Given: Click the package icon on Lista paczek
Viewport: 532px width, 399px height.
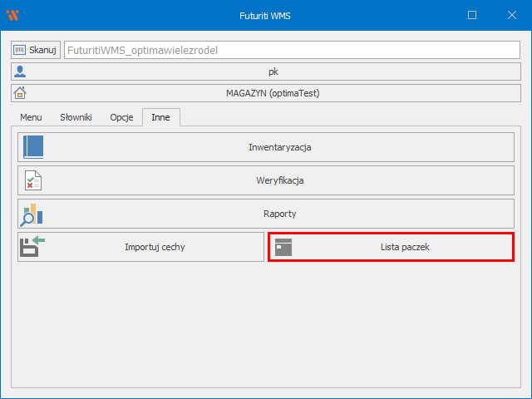Looking at the screenshot, I should point(283,247).
